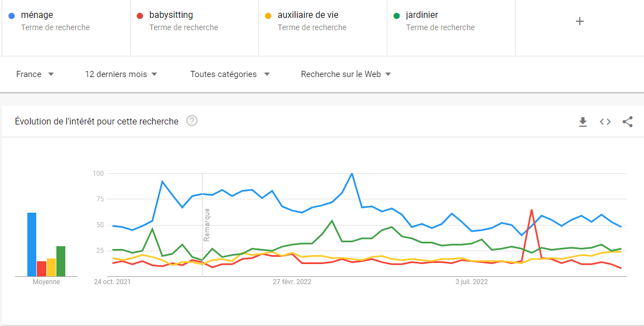Select the babysitting search term

(171, 15)
